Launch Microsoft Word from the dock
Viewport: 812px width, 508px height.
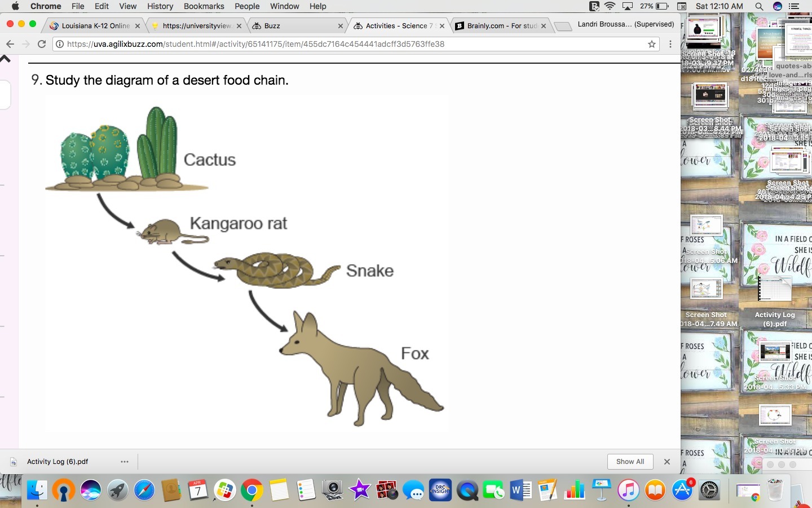[520, 490]
